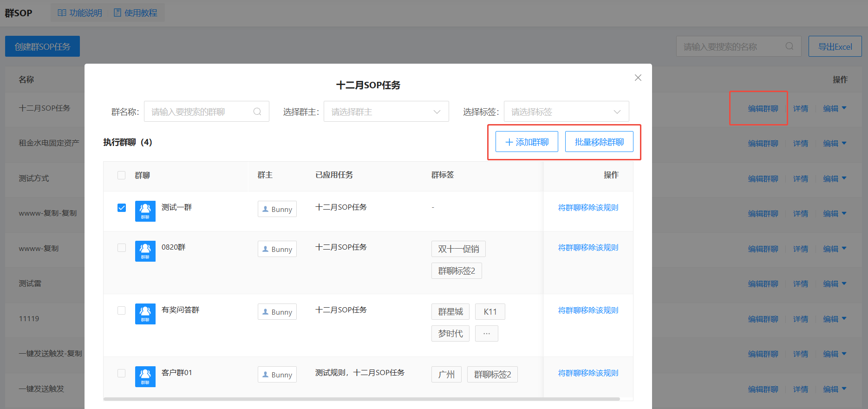
Task: Click the 测试一群 group avatar icon
Action: click(145, 211)
